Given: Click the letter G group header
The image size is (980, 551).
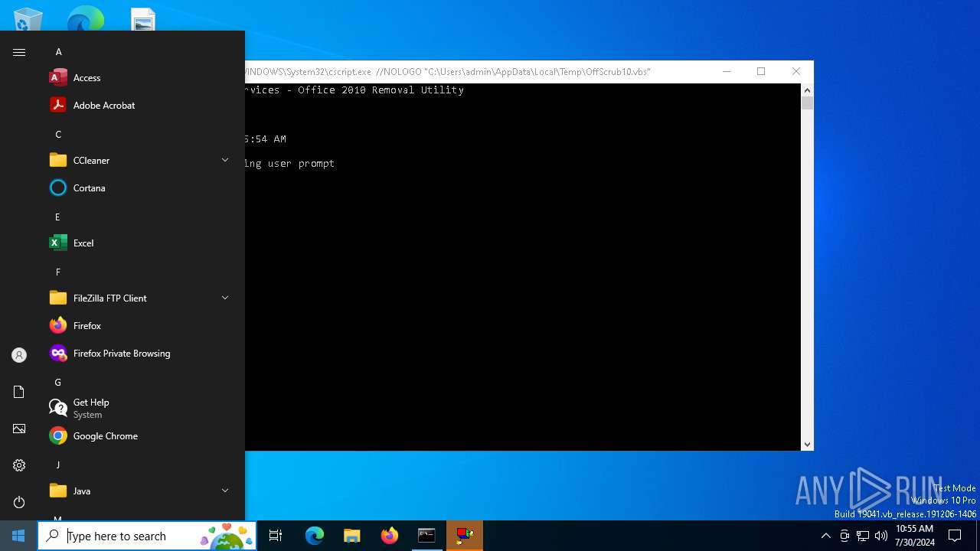Looking at the screenshot, I should click(57, 383).
